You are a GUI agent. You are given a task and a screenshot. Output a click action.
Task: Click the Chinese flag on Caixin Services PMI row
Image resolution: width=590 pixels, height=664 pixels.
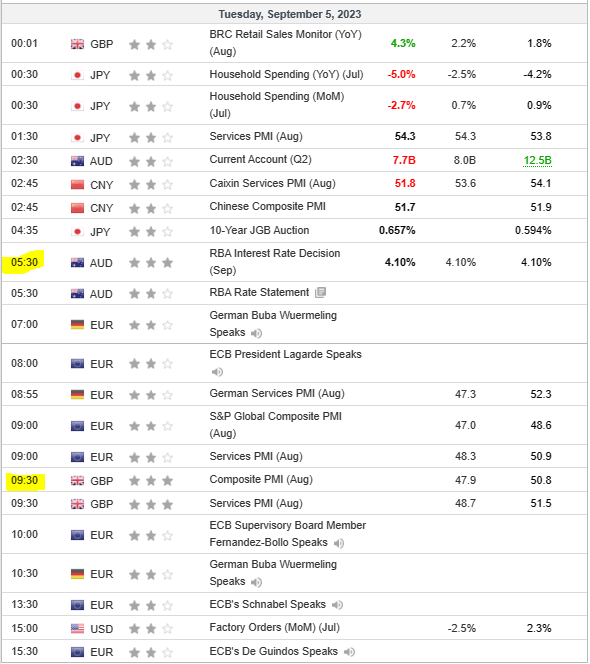tap(77, 185)
